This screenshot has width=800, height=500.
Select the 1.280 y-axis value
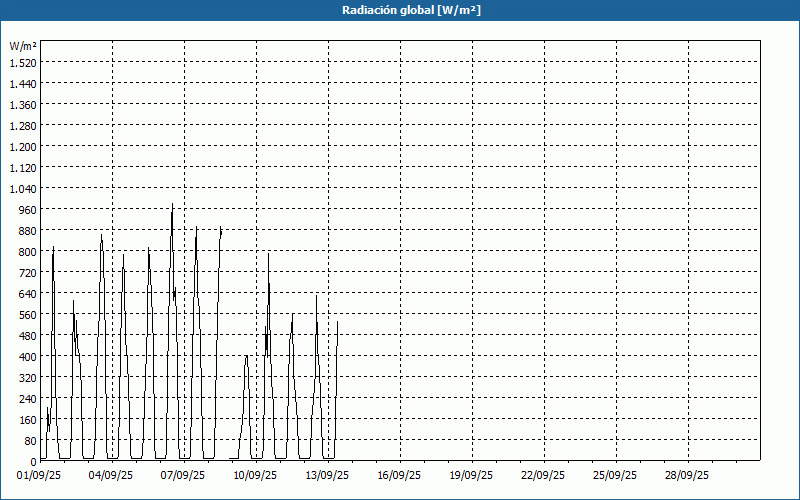(x=23, y=126)
